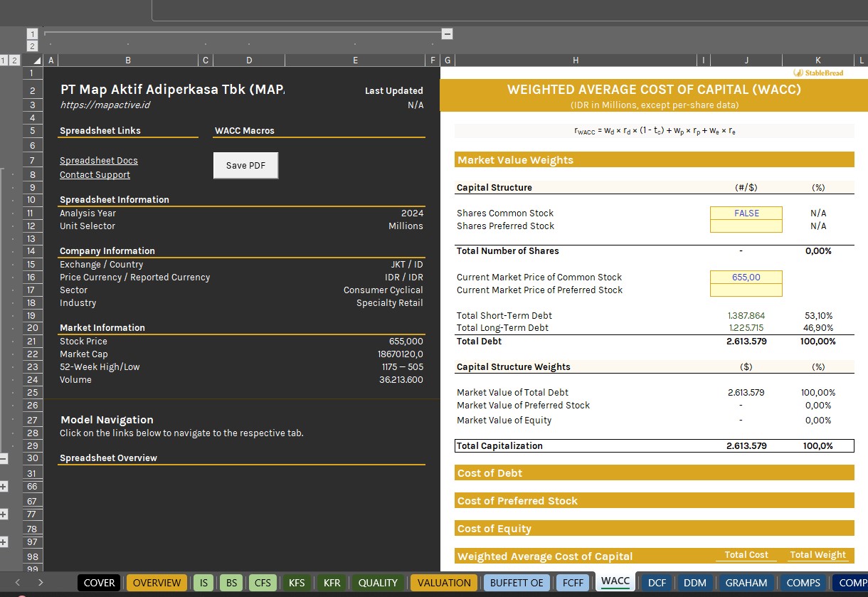Open the COVER sheet tab
Viewport: 868px width, 597px height.
(x=99, y=582)
